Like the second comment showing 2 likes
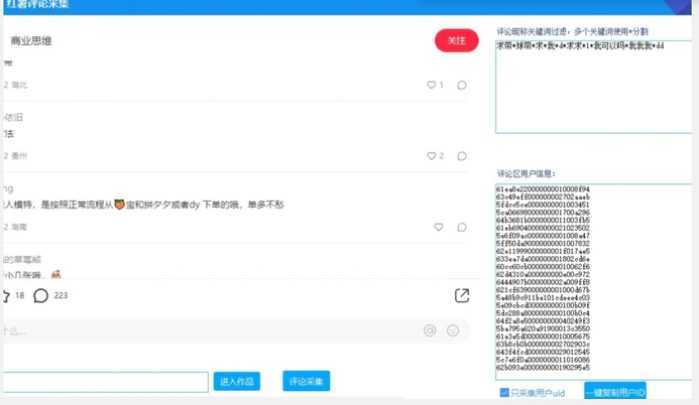 coord(431,156)
